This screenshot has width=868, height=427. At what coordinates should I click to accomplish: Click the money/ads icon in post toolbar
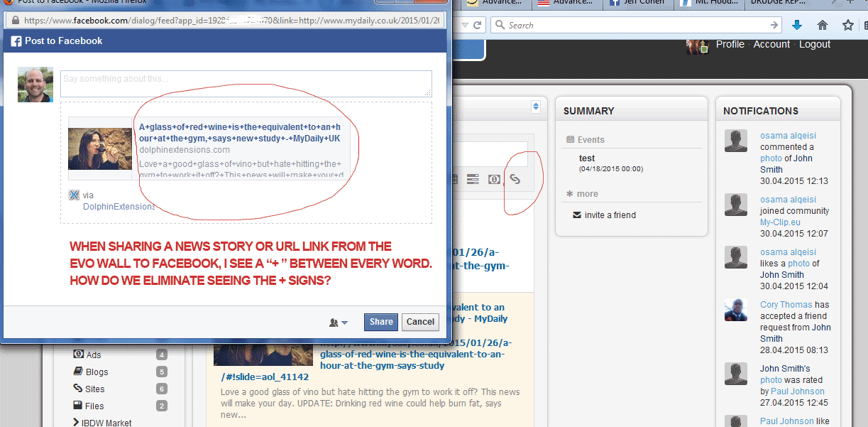point(494,180)
